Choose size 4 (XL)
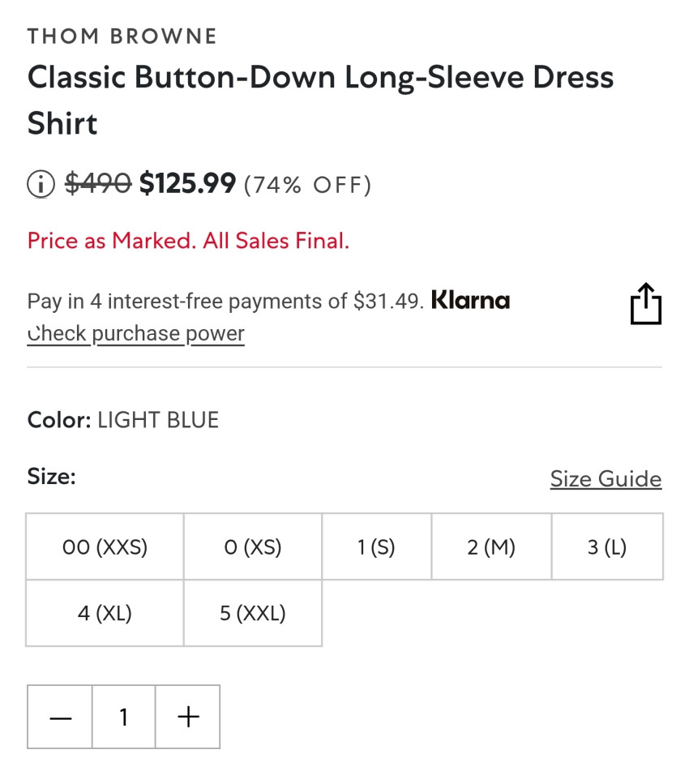Image resolution: width=689 pixels, height=784 pixels. pyautogui.click(x=105, y=613)
